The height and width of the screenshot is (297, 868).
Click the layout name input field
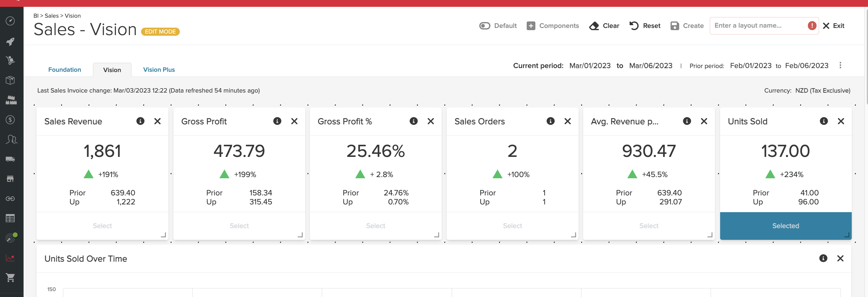point(758,25)
